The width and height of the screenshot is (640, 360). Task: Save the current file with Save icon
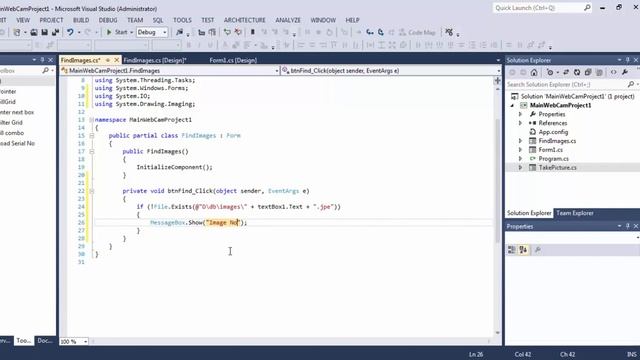[44, 32]
